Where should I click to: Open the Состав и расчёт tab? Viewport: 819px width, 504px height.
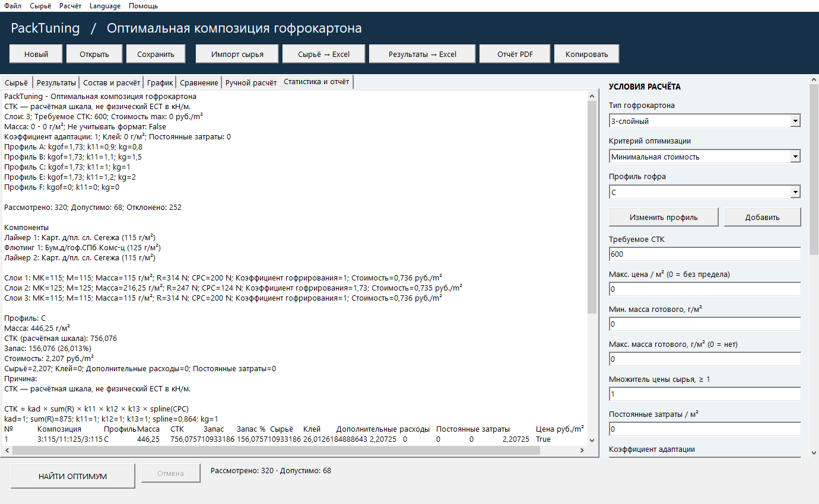(112, 83)
